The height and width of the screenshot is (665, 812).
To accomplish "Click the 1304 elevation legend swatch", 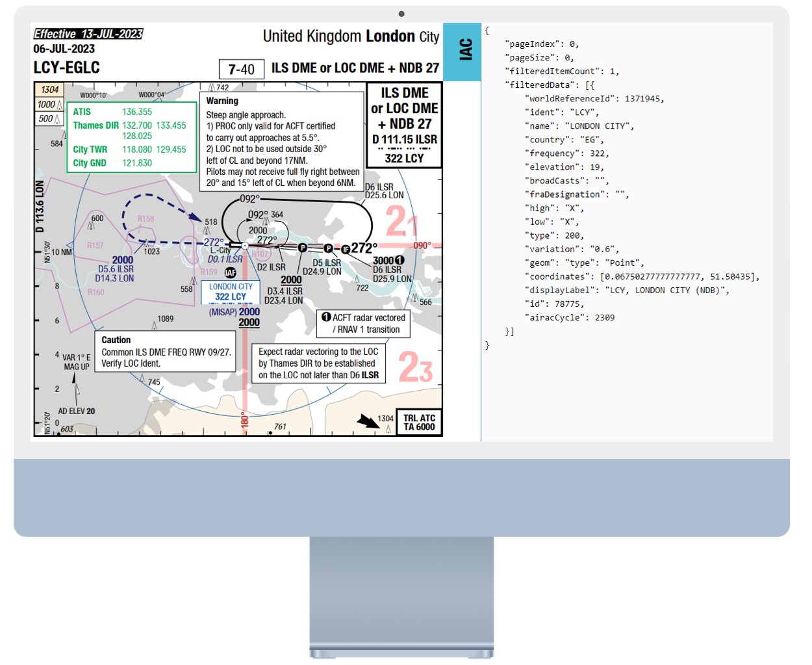I will click(x=50, y=90).
